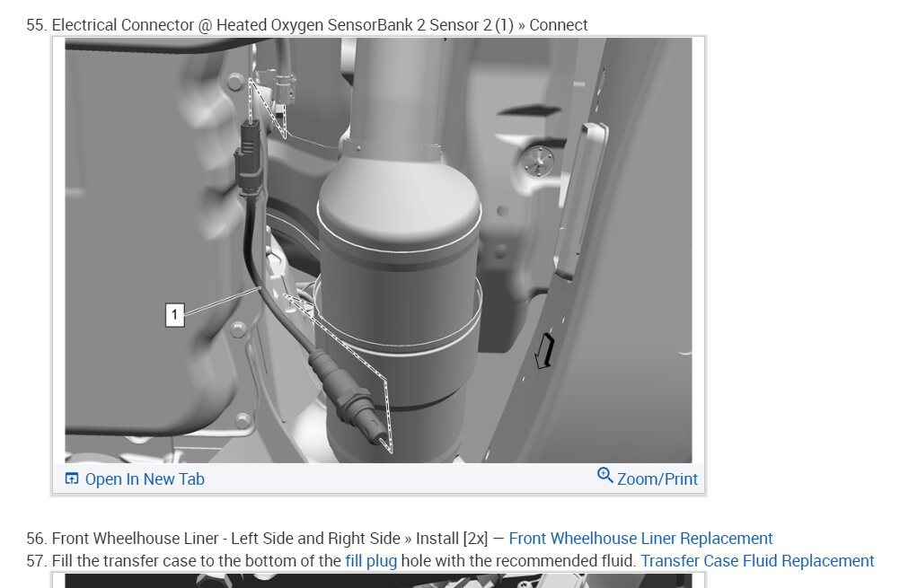Click the partially visible step 57 illustration

point(378,581)
